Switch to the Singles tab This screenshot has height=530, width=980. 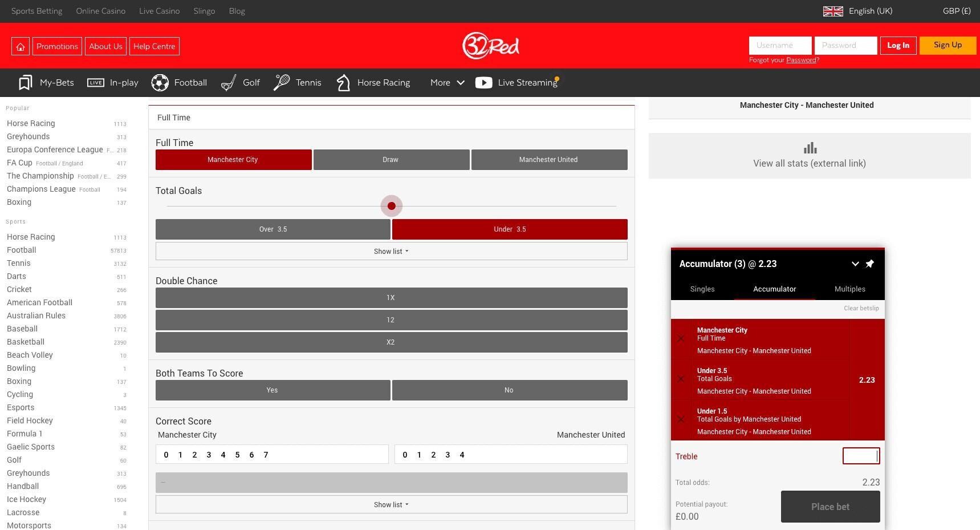(x=702, y=289)
